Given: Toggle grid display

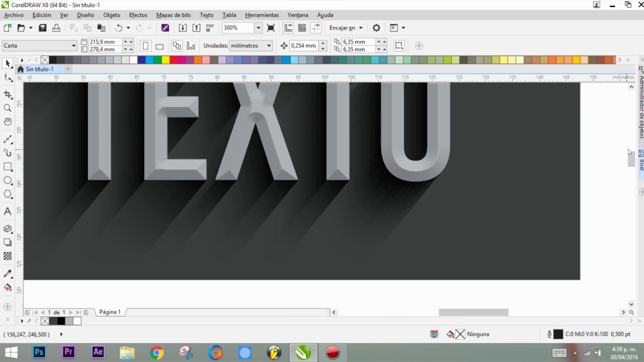Looking at the screenshot, I should (302, 28).
